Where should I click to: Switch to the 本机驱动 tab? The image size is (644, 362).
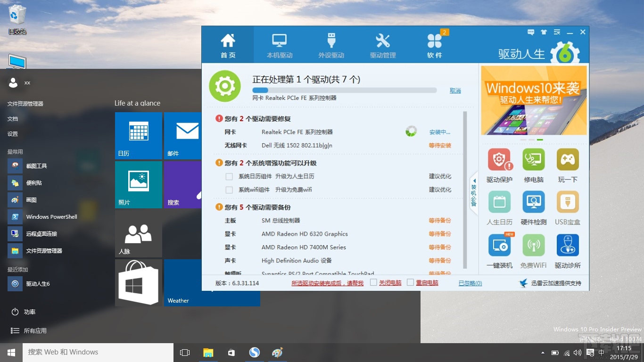click(280, 44)
